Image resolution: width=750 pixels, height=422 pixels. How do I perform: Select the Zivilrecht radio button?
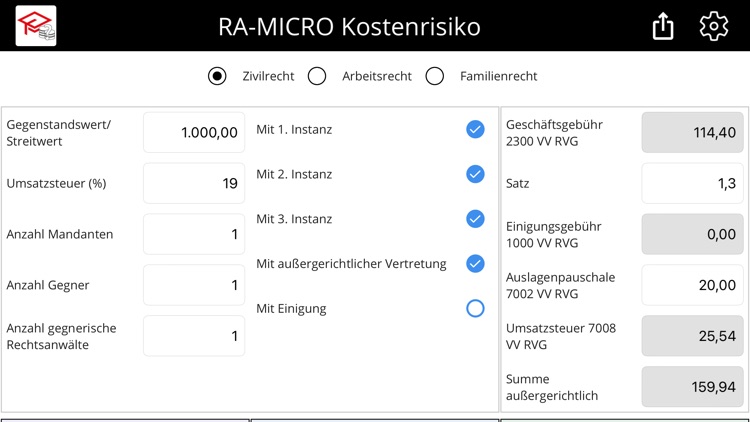pyautogui.click(x=217, y=76)
